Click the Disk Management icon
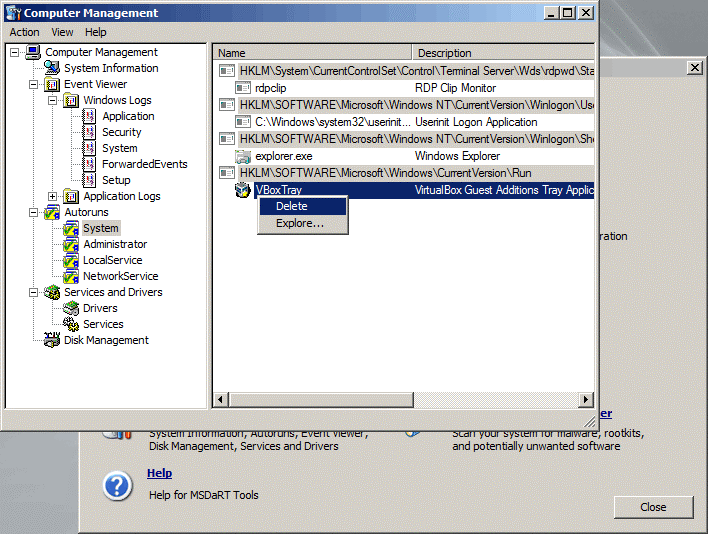The height and width of the screenshot is (534, 708). pyautogui.click(x=52, y=340)
